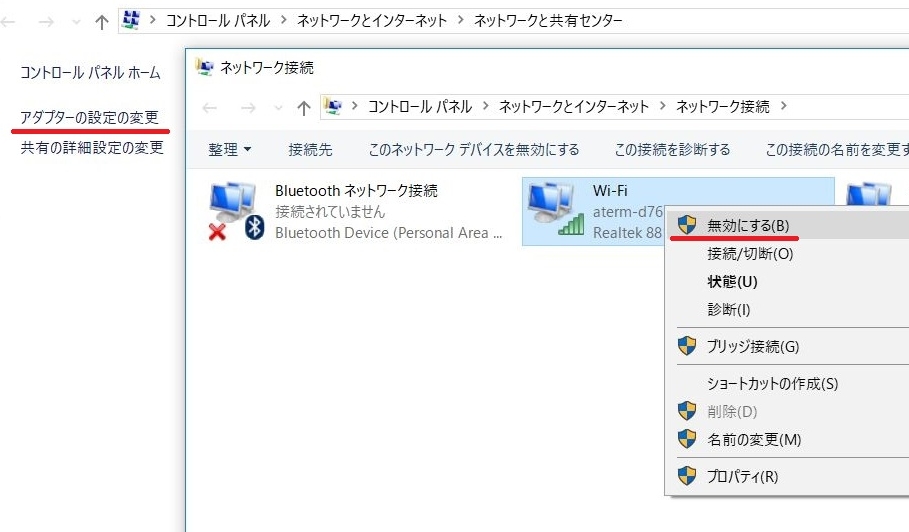Open アダプターの設定の変更 link
The height and width of the screenshot is (532, 909).
click(x=90, y=118)
